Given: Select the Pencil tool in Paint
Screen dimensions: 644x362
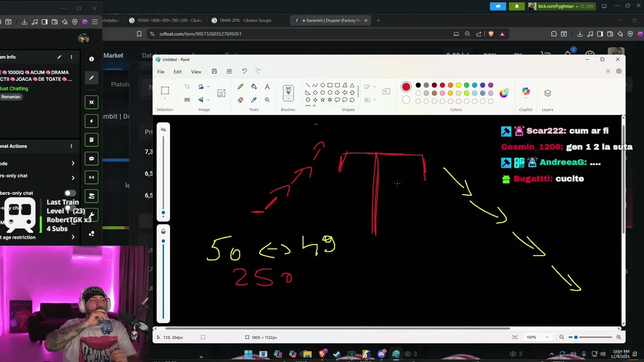Looking at the screenshot, I should tap(240, 86).
